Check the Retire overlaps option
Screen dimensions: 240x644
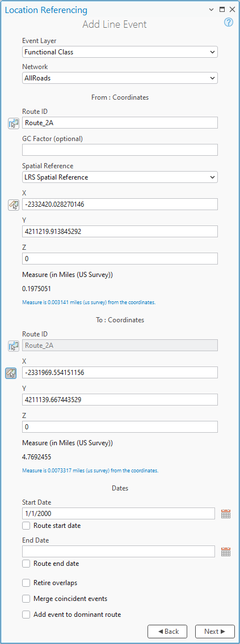click(x=26, y=583)
